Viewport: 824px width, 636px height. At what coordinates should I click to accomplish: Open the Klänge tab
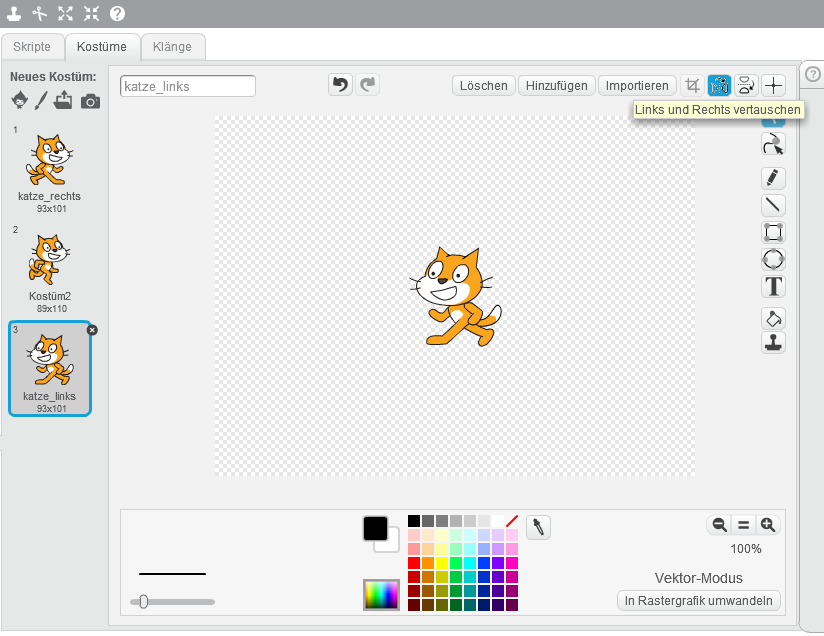(x=173, y=46)
